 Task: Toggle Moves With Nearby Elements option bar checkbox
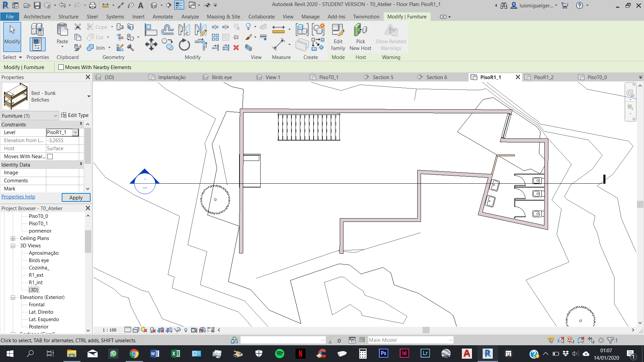click(x=61, y=67)
